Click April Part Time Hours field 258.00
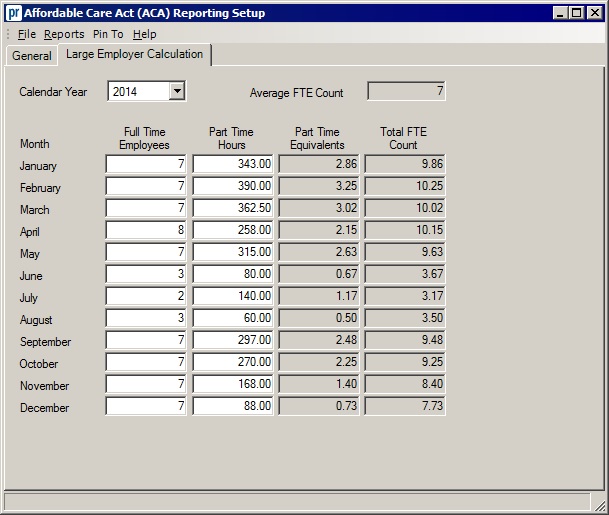Image resolution: width=609 pixels, height=515 pixels. coord(233,230)
